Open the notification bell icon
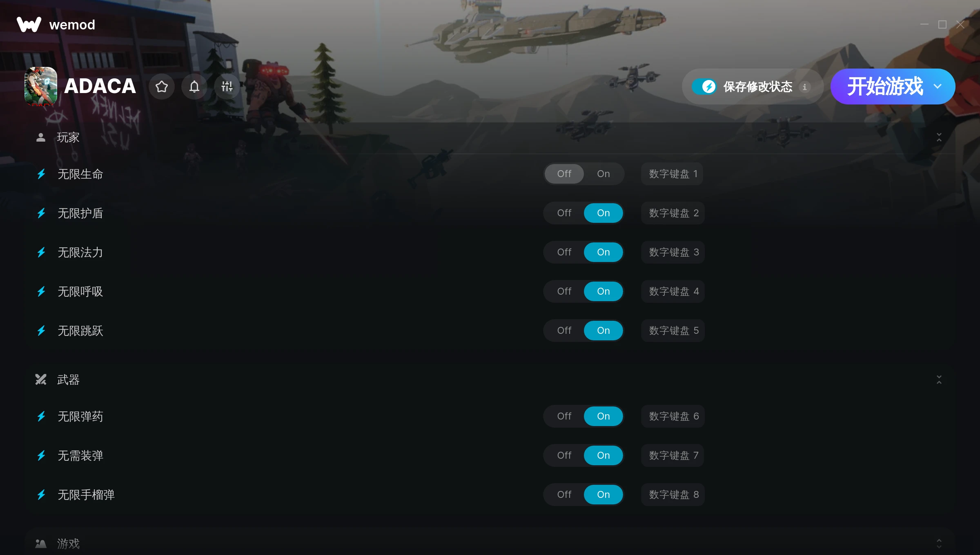980x555 pixels. click(x=194, y=87)
